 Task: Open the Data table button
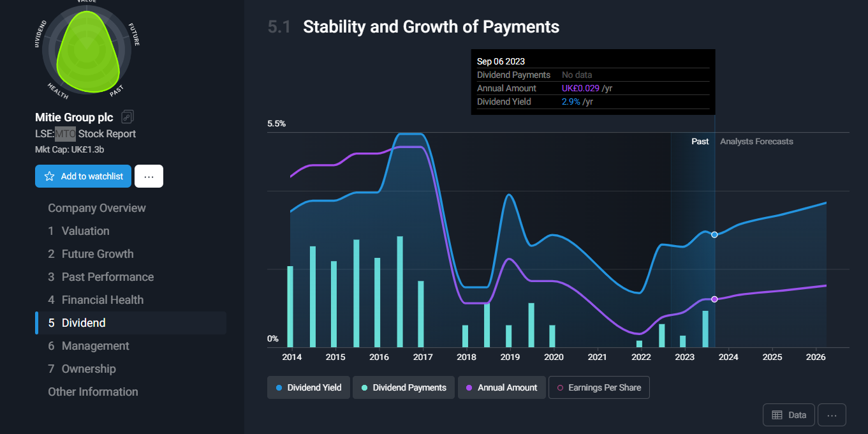(789, 415)
